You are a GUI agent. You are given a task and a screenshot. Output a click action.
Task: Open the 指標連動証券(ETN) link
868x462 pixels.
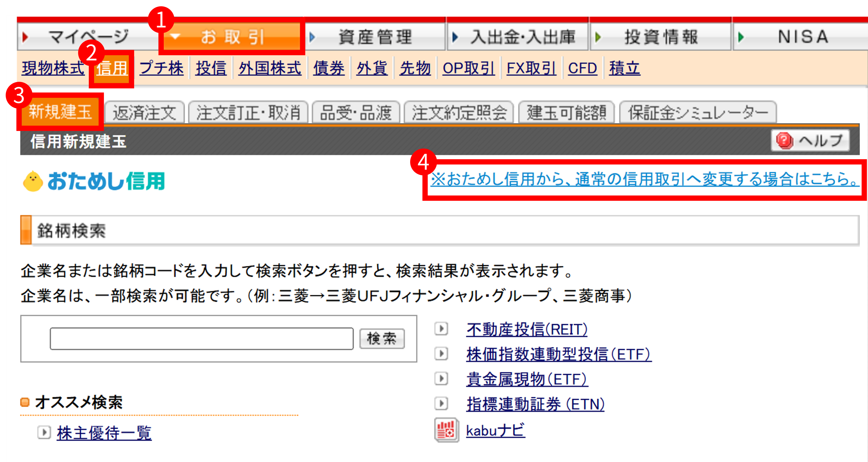tap(535, 404)
